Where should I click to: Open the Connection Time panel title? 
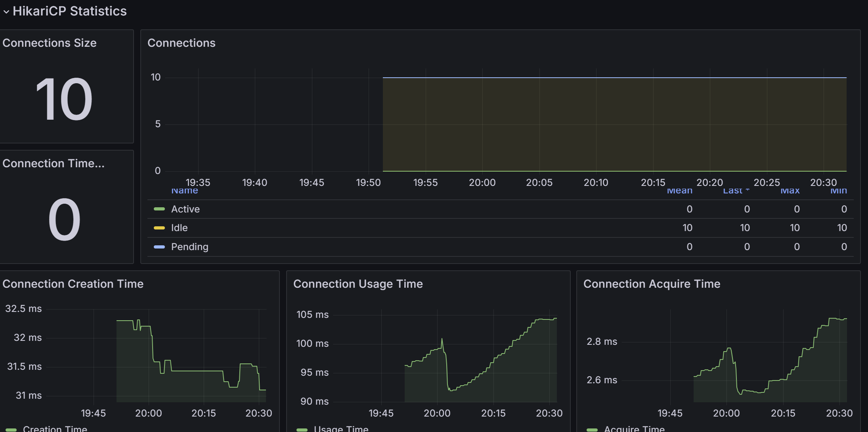click(54, 163)
